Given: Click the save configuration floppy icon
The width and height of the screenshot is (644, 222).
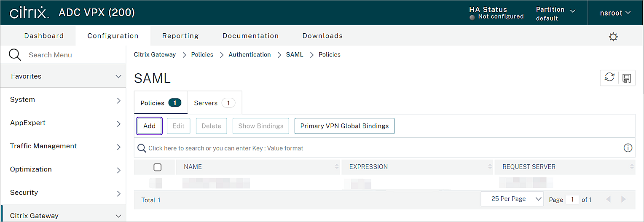Looking at the screenshot, I should tap(626, 78).
